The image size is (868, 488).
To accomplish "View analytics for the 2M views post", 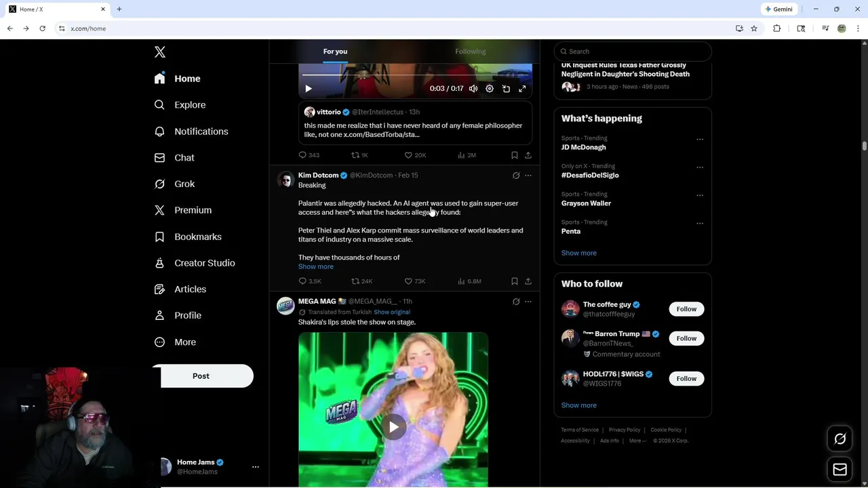I will point(467,155).
